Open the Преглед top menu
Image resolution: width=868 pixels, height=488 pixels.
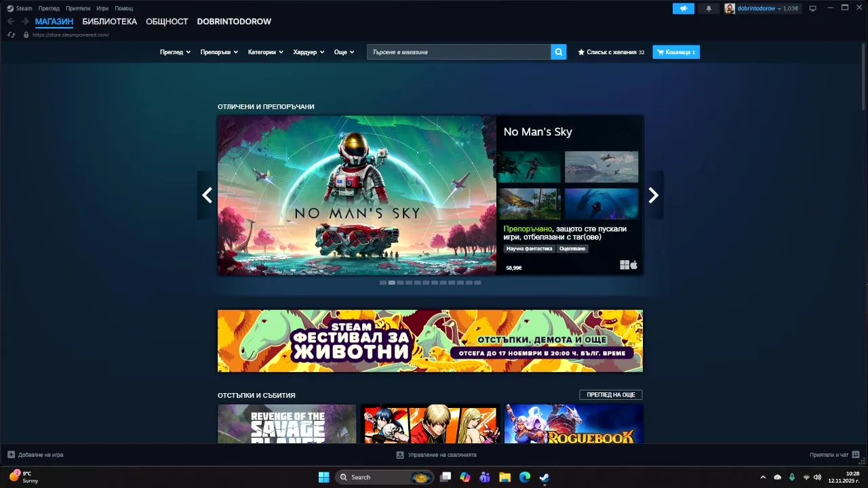point(49,8)
